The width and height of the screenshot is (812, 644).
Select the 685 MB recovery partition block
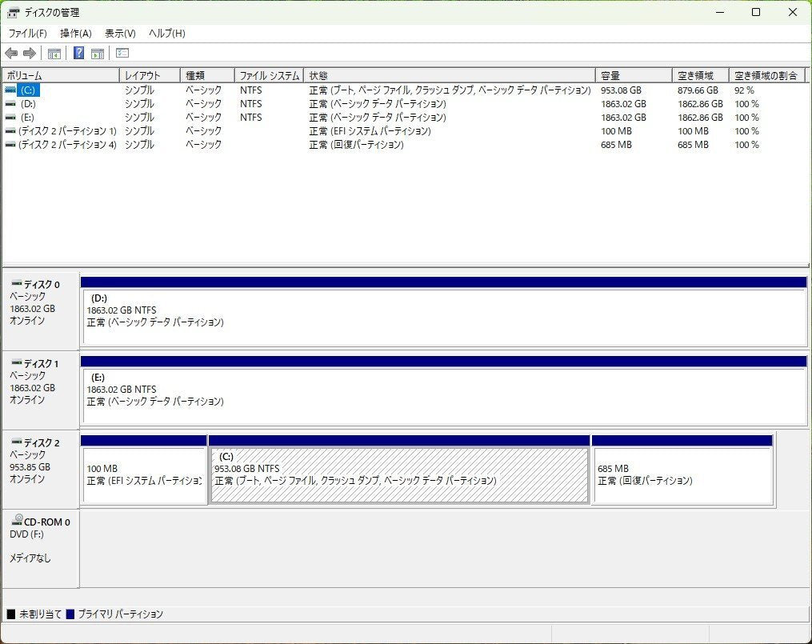click(682, 476)
